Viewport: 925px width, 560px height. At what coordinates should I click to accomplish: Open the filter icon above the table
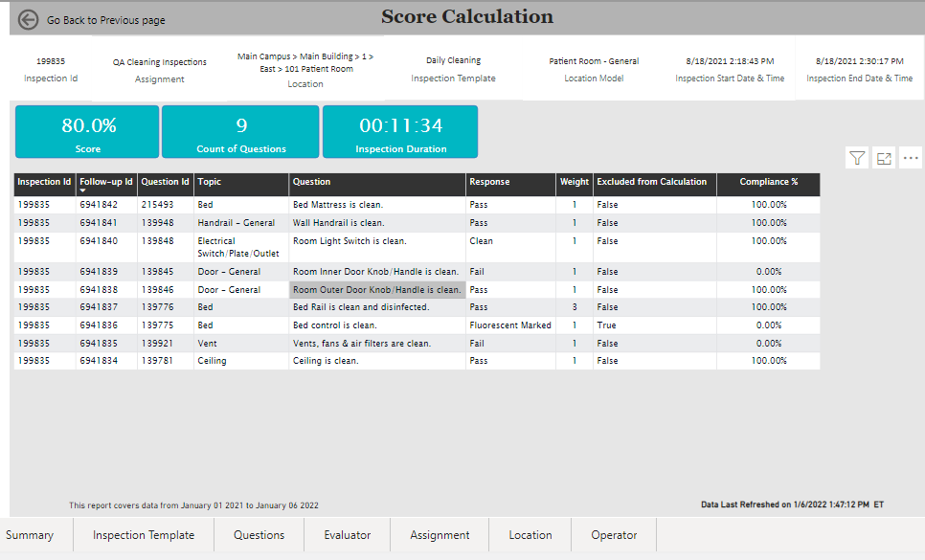click(857, 157)
